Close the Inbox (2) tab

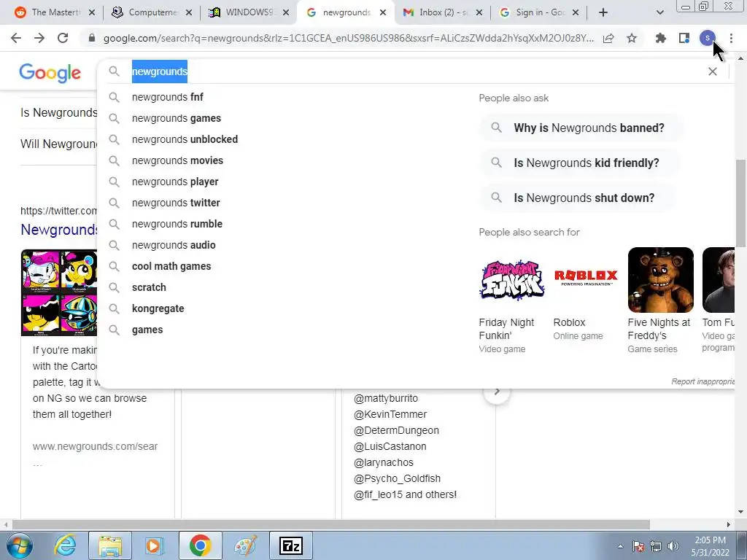tap(479, 12)
